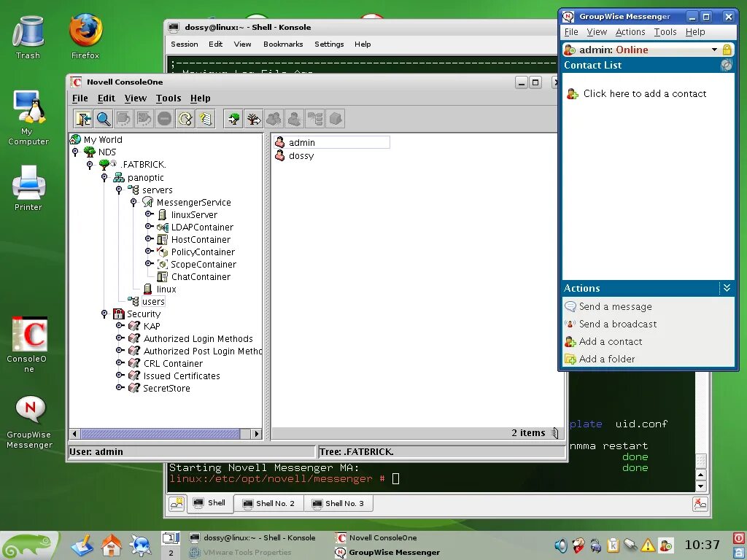Collapse the MessengerService node

[133, 202]
